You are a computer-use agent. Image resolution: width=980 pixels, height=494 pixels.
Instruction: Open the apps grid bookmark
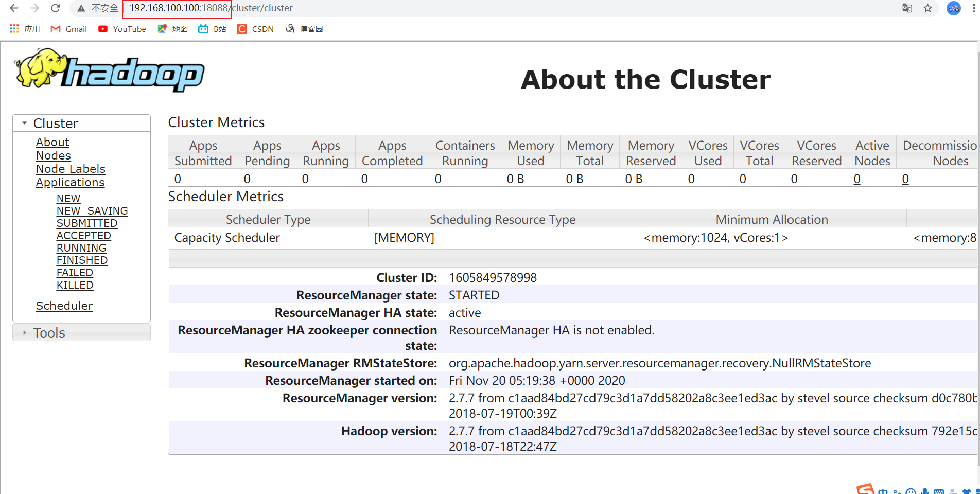tap(25, 29)
